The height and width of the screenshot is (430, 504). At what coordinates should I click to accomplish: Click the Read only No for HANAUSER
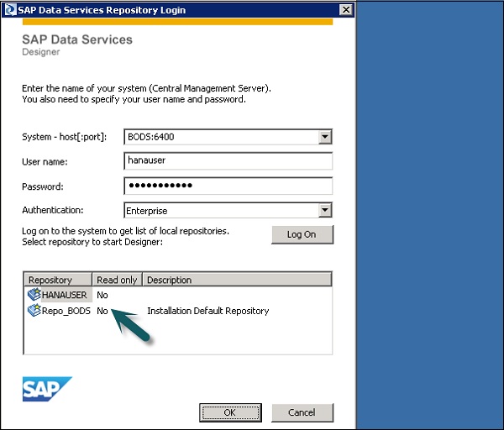click(102, 295)
